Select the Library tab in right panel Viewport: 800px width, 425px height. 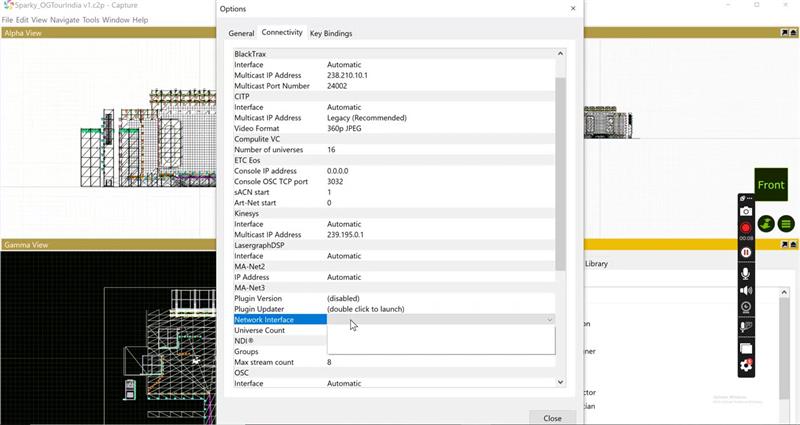[596, 264]
